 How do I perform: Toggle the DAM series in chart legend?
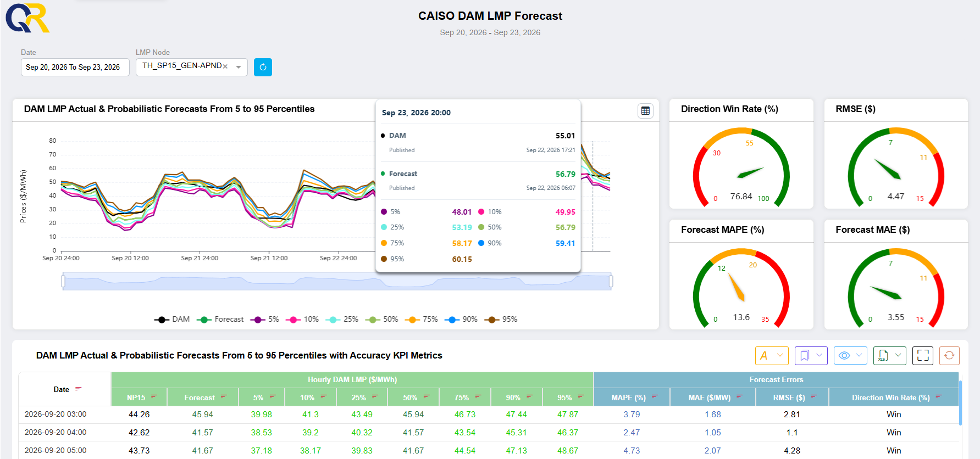click(172, 320)
